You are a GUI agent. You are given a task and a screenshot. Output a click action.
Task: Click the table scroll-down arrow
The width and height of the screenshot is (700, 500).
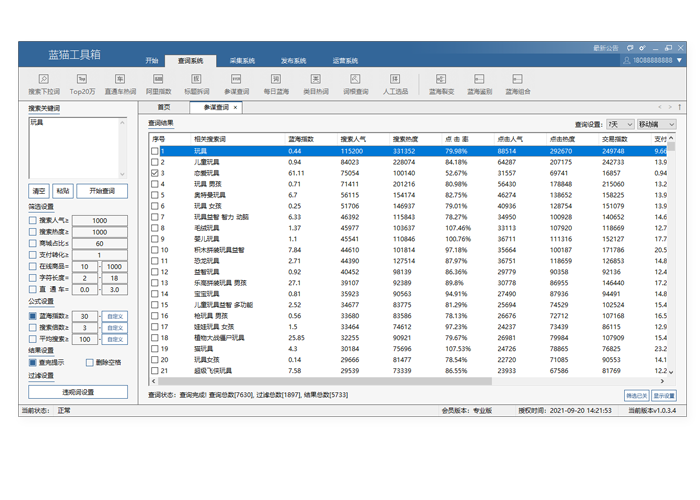(671, 371)
